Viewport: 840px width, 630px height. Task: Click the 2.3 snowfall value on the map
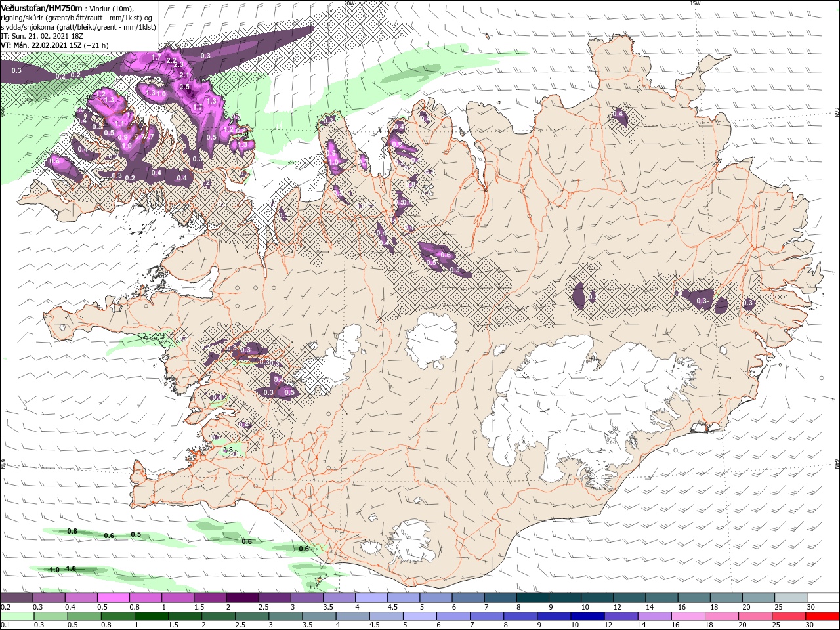pyautogui.click(x=177, y=64)
